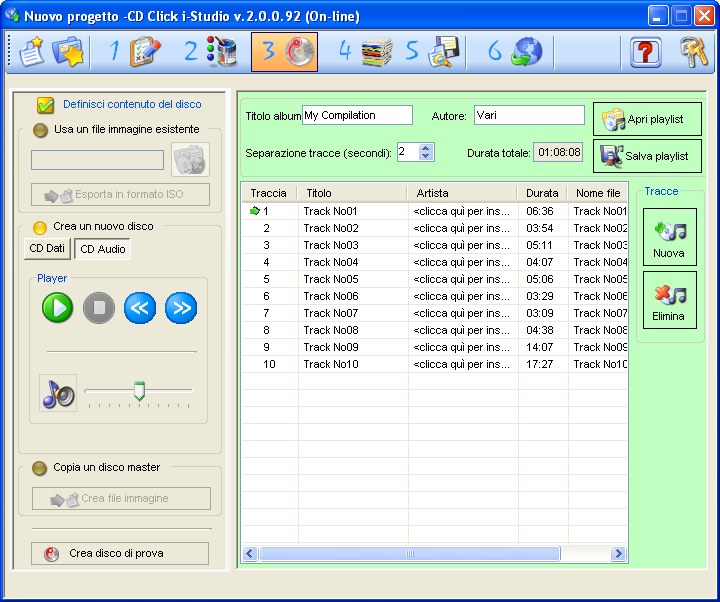Image resolution: width=720 pixels, height=602 pixels.
Task: Open the favorites folder toolbar icon
Action: pos(68,52)
